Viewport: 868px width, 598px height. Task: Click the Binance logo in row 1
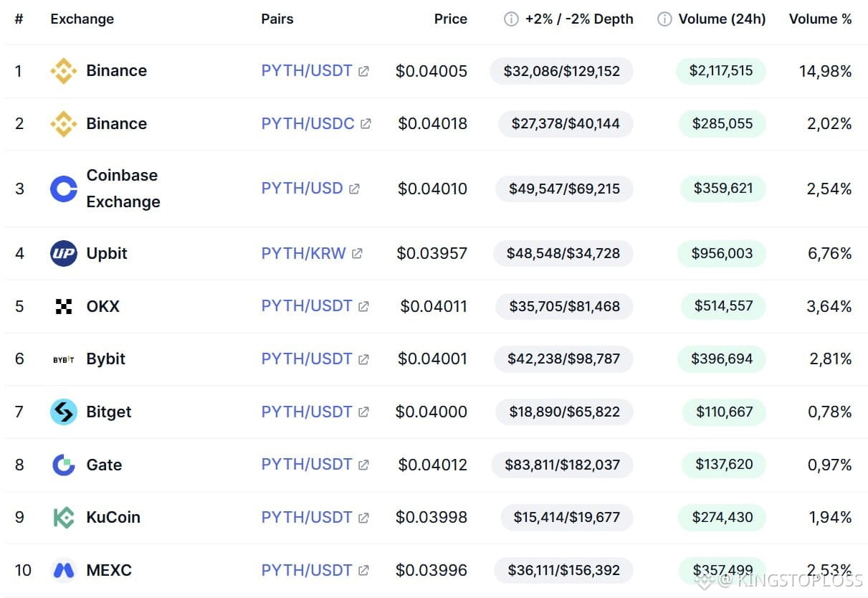click(64, 71)
